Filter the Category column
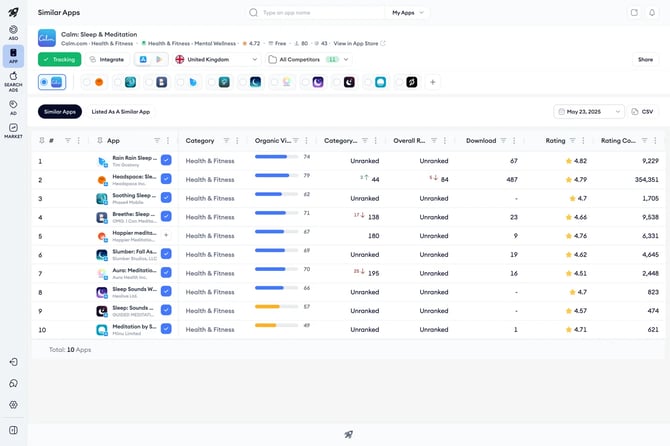Viewport: 670px width, 446px height. [x=226, y=141]
